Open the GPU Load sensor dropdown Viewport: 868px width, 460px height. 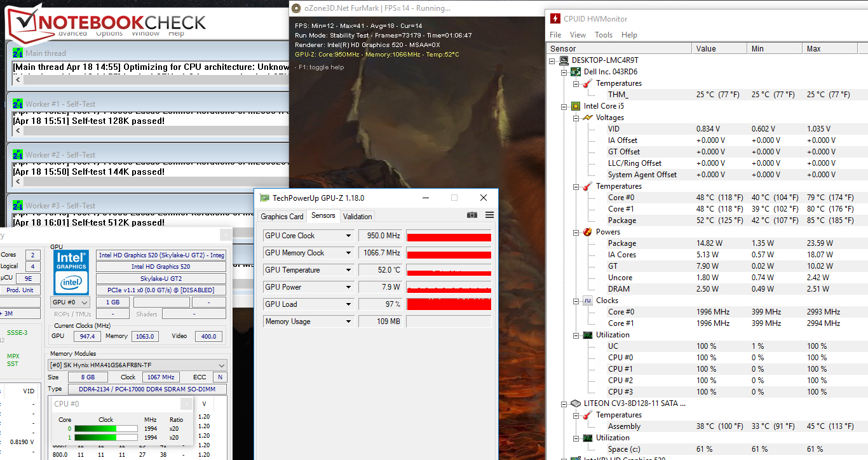pos(348,304)
